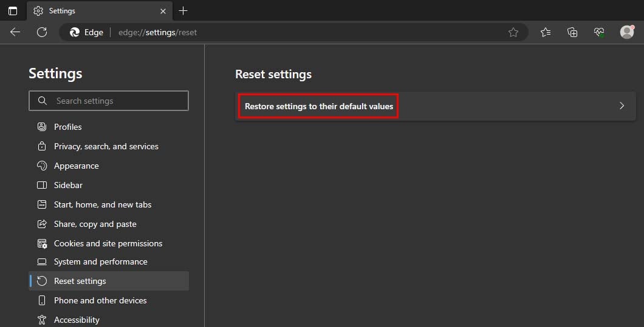Screen dimensions: 644x327
Task: Close the Settings tab
Action: (163, 11)
